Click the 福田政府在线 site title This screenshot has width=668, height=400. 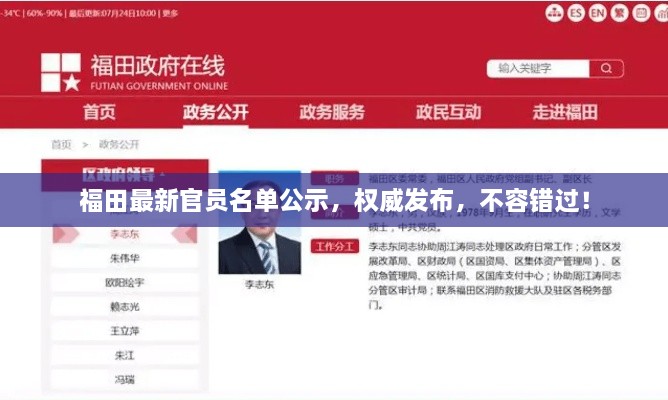(x=158, y=66)
